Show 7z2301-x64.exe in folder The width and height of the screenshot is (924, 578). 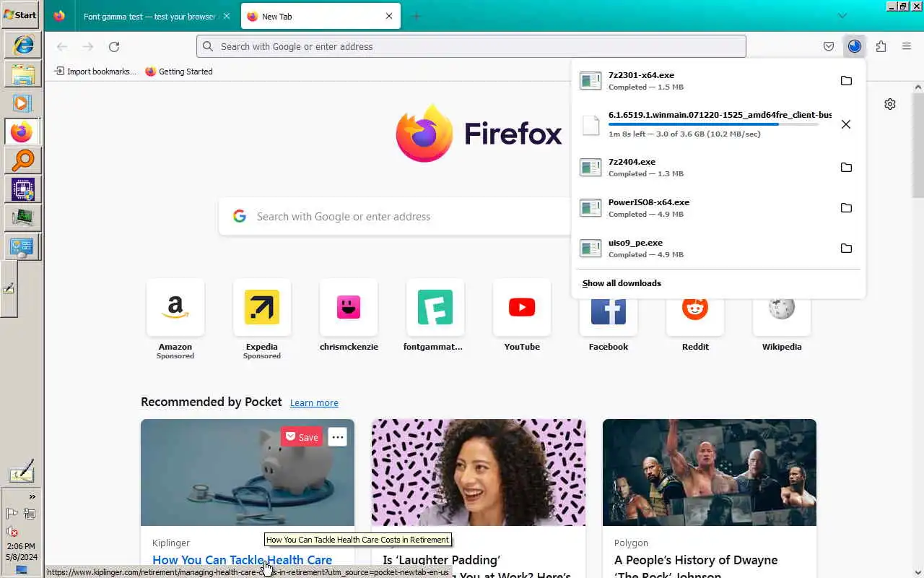pos(846,81)
